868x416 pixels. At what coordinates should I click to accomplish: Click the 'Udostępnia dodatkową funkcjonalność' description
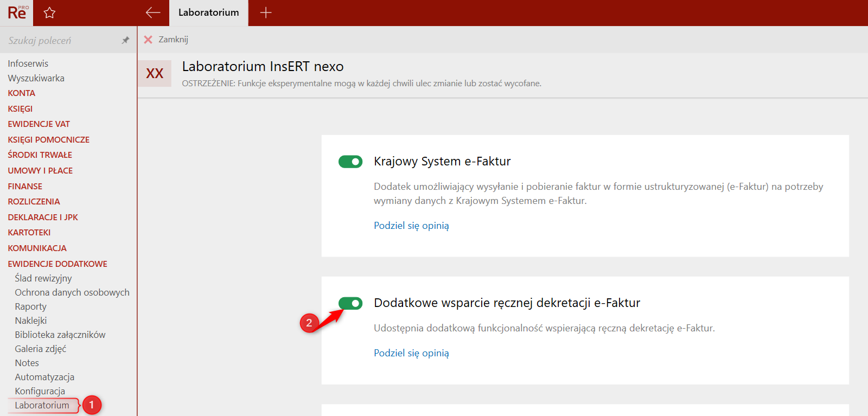click(544, 328)
